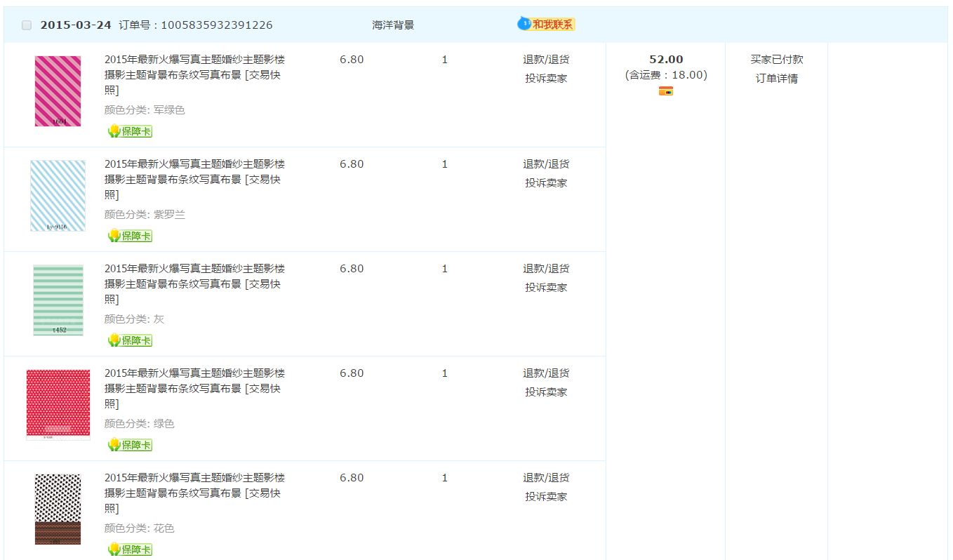Image resolution: width=953 pixels, height=560 pixels.
Task: Click 保障卡 badge for 绿色 item
Action: pyautogui.click(x=130, y=445)
